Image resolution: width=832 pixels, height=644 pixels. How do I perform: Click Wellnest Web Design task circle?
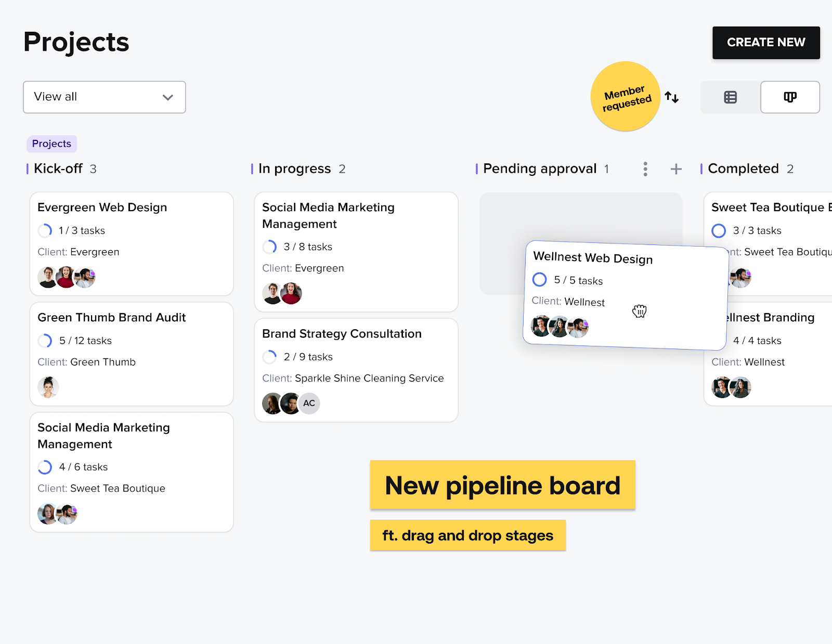540,279
